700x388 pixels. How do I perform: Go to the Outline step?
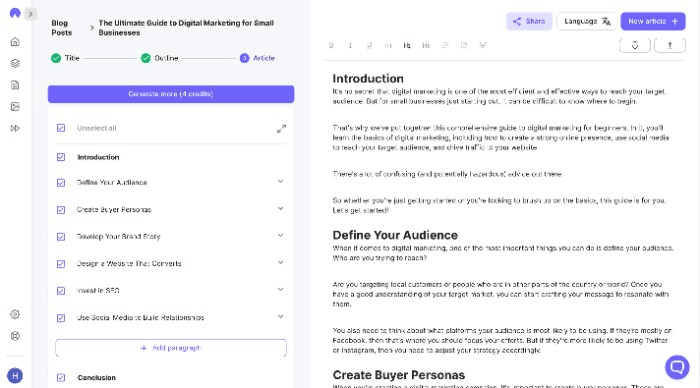coord(159,58)
